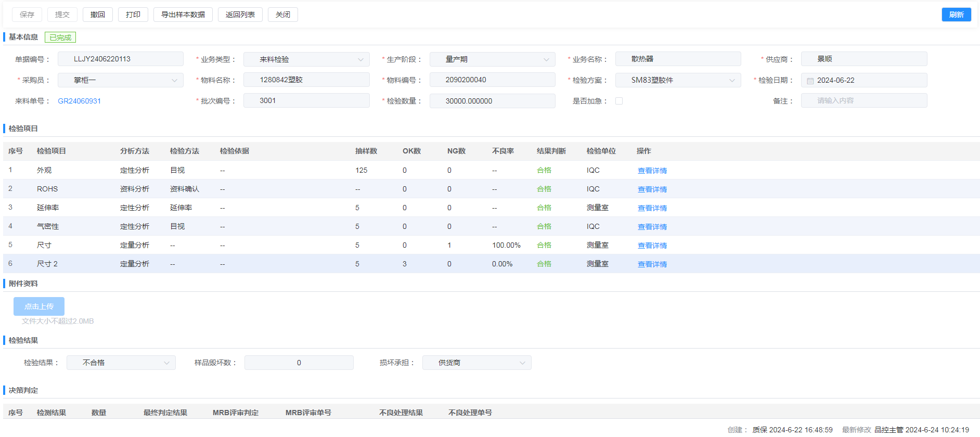The width and height of the screenshot is (980, 437).
Task: Toggle the 是否加急 checkbox
Action: pyautogui.click(x=619, y=101)
